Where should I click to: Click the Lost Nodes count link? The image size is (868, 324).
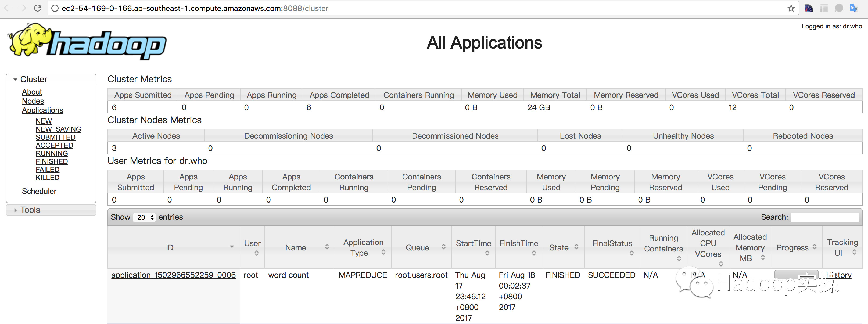[x=544, y=149]
